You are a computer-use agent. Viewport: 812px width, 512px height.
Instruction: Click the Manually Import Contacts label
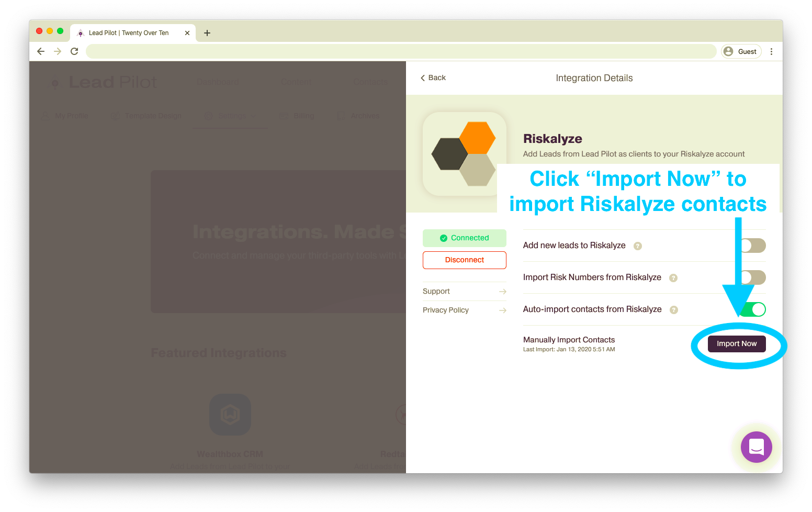[569, 340]
